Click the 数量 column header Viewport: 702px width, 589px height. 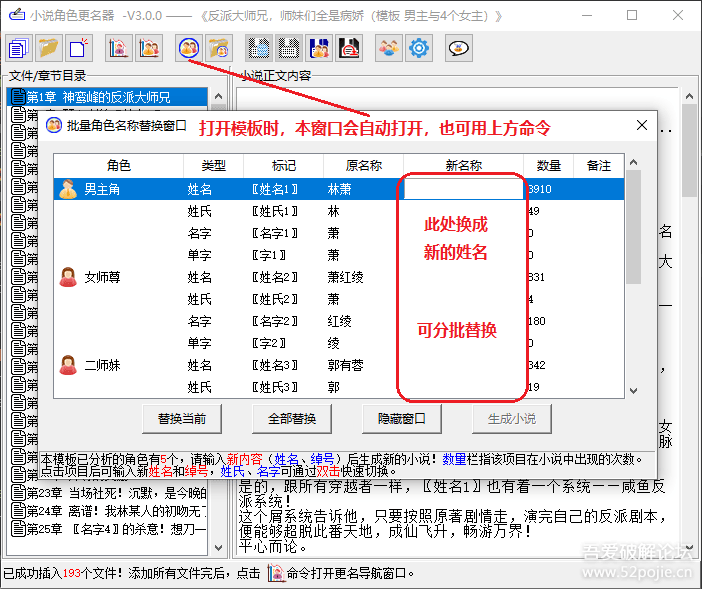pos(548,165)
